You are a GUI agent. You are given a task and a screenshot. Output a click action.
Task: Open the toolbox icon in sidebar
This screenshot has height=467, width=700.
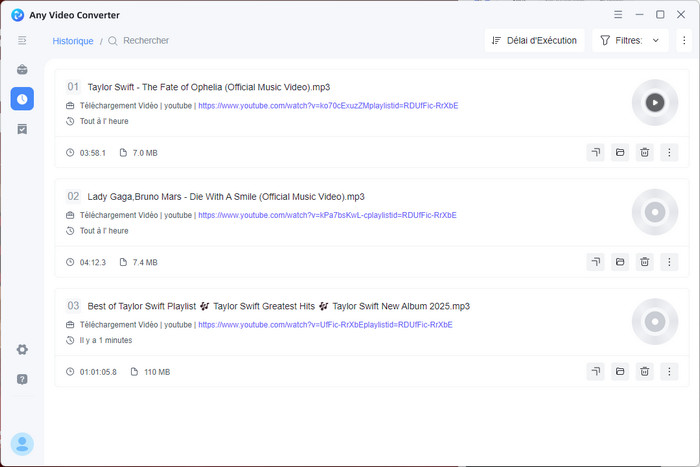(x=22, y=70)
